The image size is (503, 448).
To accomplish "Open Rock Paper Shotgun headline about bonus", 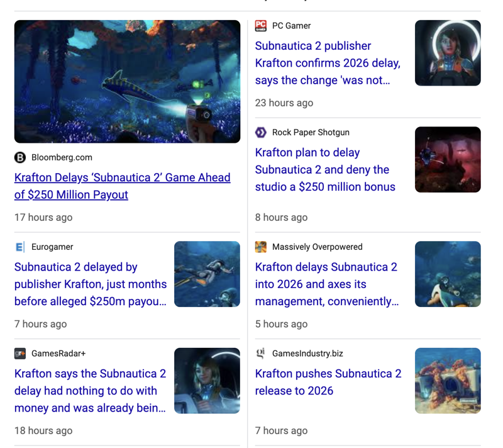I will [x=325, y=169].
